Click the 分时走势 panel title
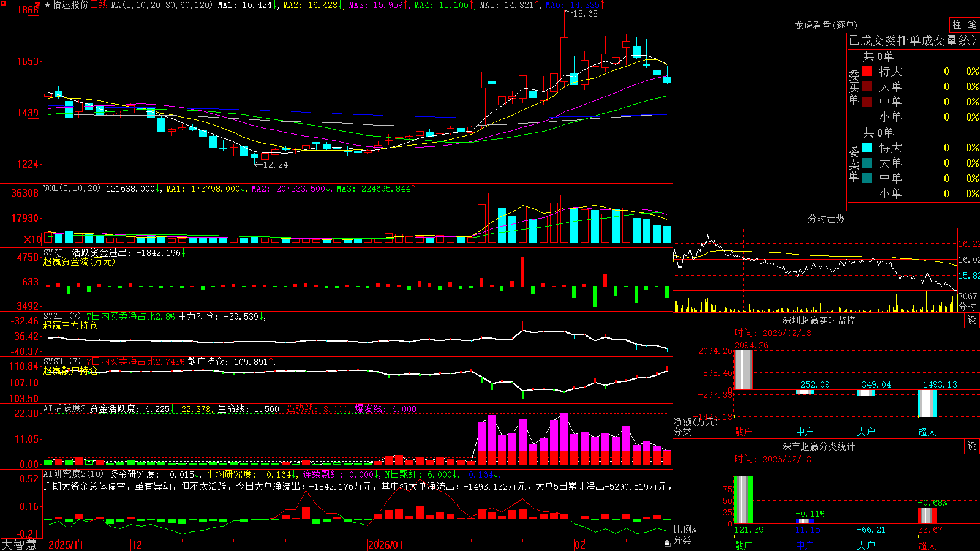The image size is (980, 551). 826,219
